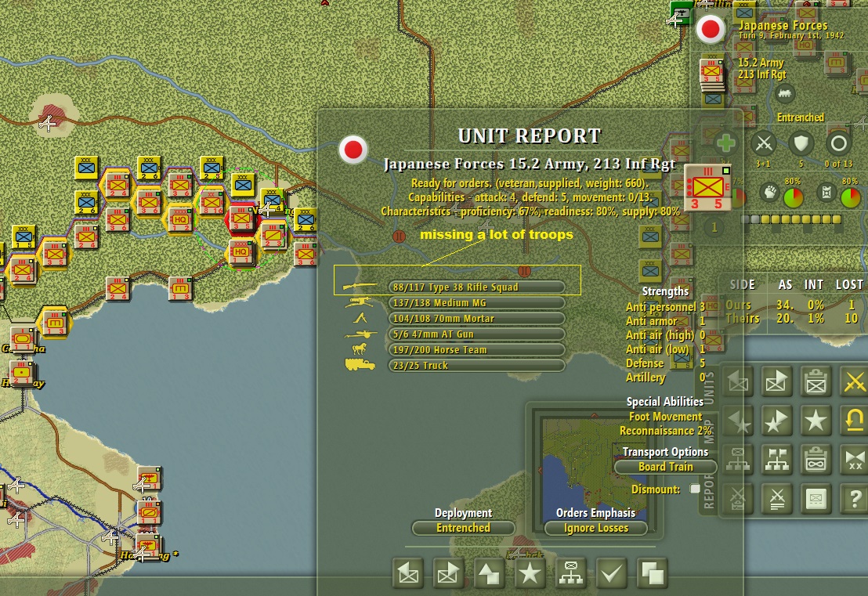Select next formation star-arrow icon
868x596 pixels.
[x=776, y=421]
